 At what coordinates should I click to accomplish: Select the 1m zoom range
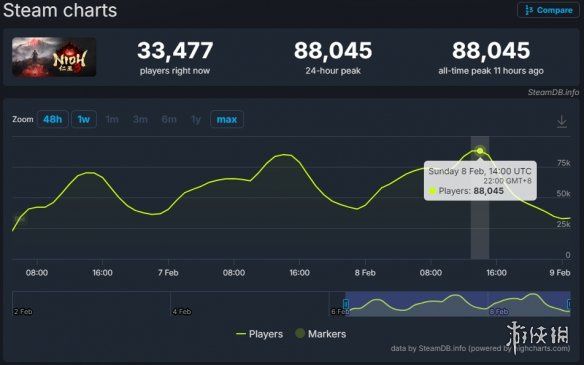tap(112, 119)
